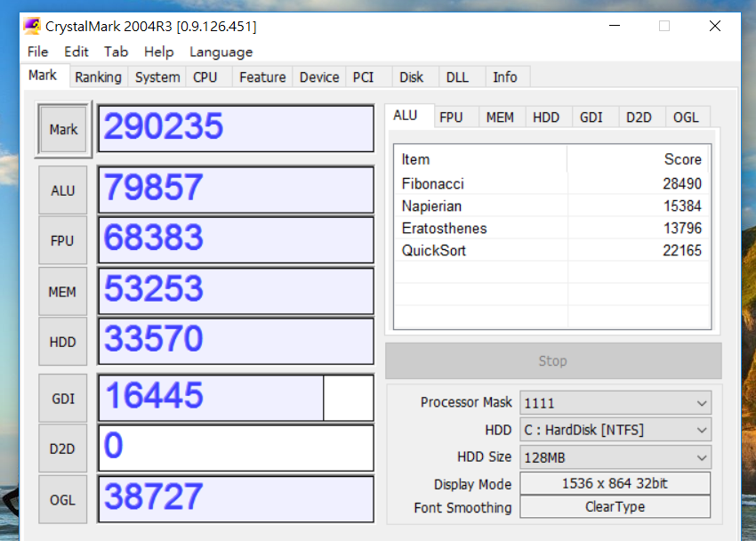Click the large Mark benchmark button
Viewport: 756px width, 541px height.
point(63,130)
